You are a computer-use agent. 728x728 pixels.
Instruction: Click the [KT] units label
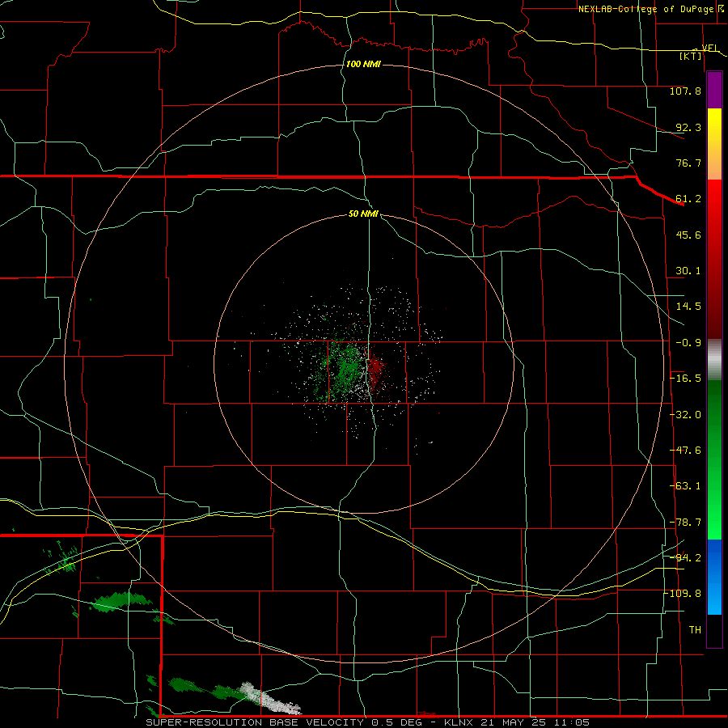click(691, 56)
